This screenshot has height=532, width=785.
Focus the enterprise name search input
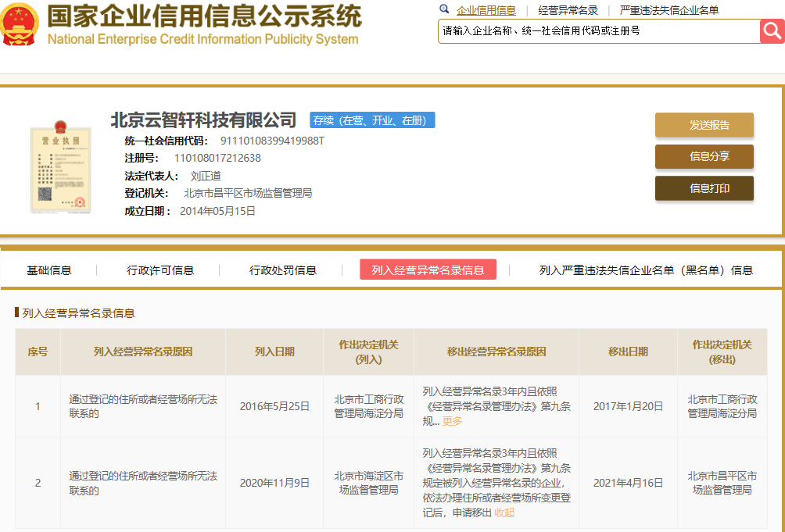click(599, 31)
